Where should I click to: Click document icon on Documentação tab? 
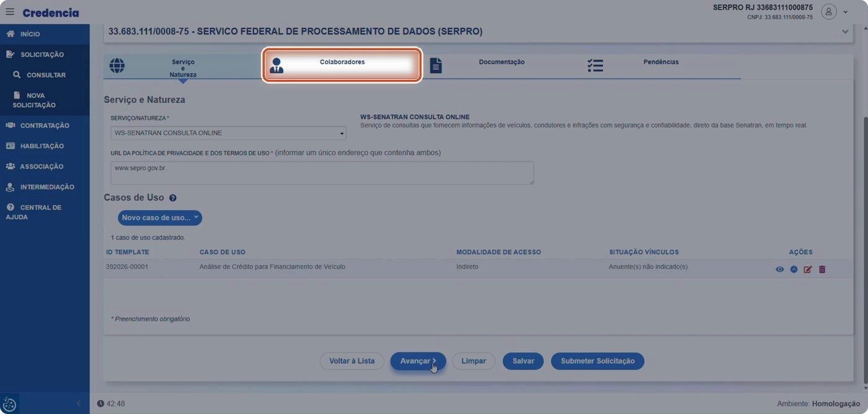[x=436, y=66]
